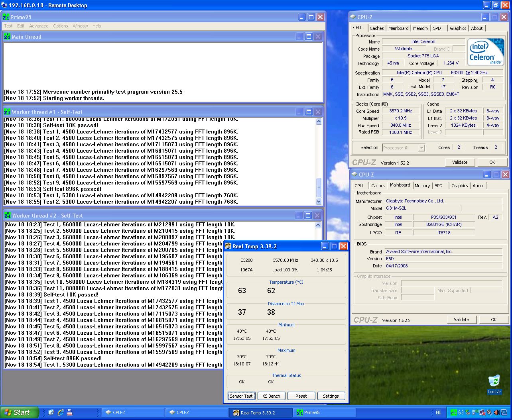512x420 pixels.
Task: Click the Real Temp title bar icon
Action: [x=228, y=246]
